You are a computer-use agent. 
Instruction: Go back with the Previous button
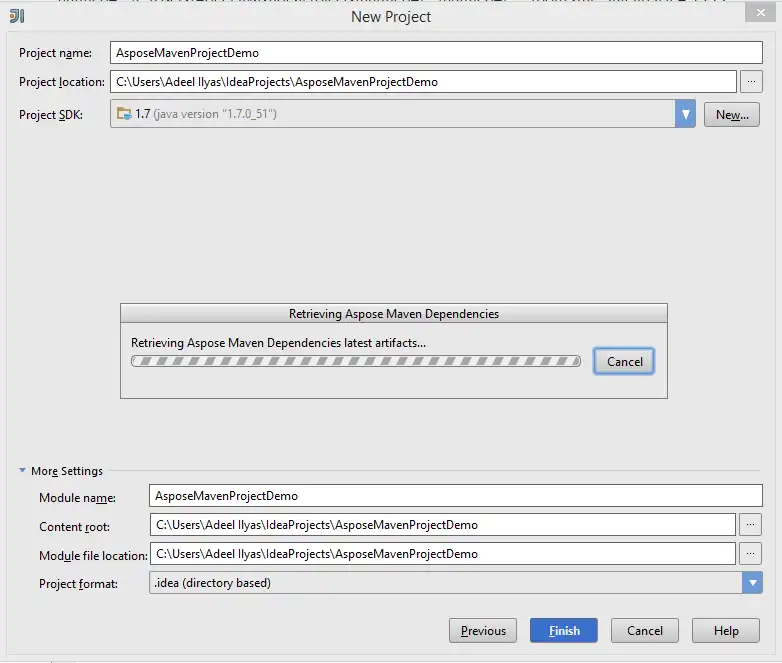point(483,631)
